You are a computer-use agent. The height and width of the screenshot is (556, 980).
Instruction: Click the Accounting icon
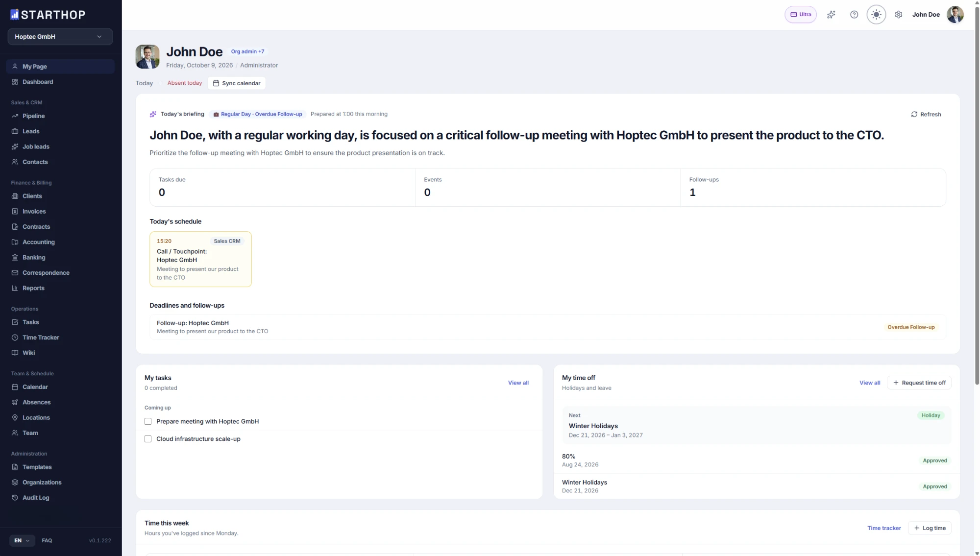(15, 242)
